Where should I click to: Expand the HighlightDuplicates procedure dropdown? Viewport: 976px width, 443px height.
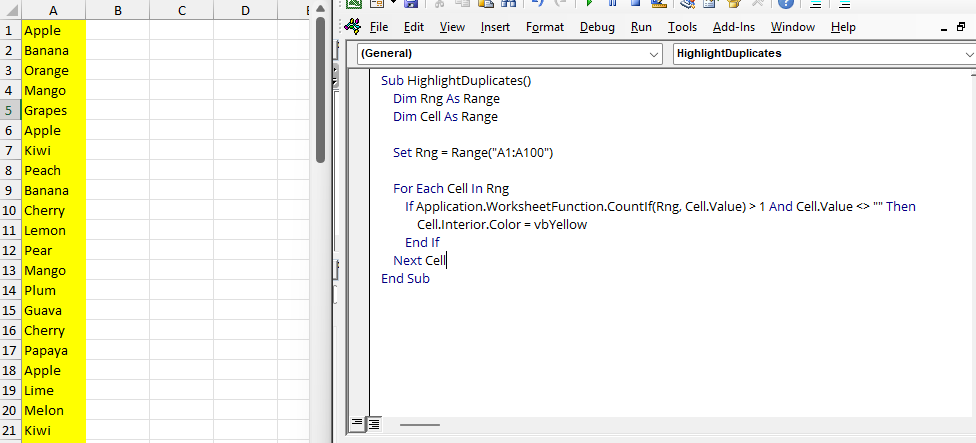coord(969,54)
